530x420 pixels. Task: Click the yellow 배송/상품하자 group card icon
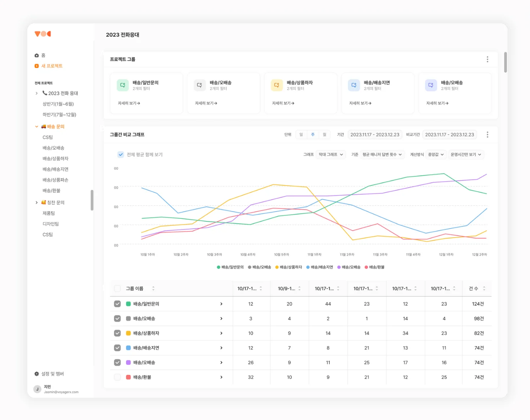pos(276,85)
